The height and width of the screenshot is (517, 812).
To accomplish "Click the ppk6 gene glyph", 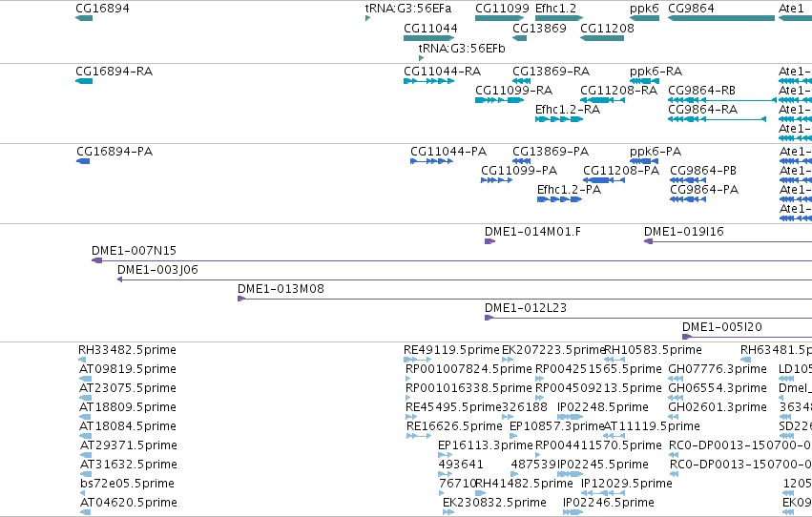I will (x=645, y=18).
